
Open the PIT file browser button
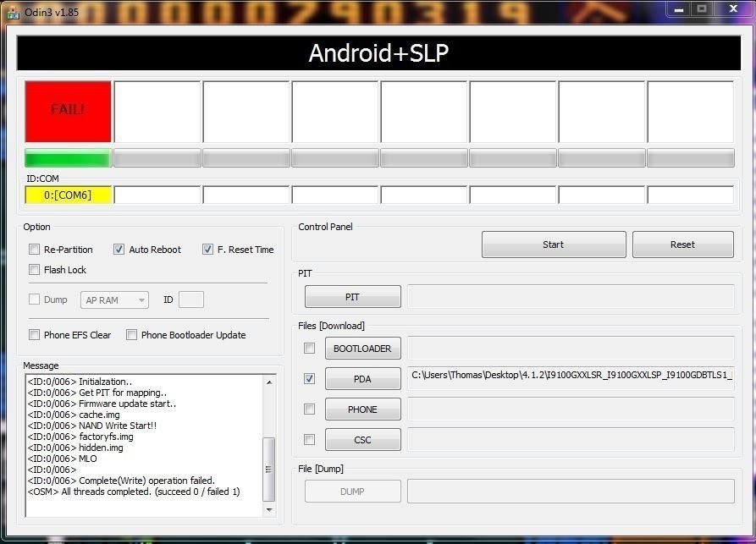coord(352,297)
